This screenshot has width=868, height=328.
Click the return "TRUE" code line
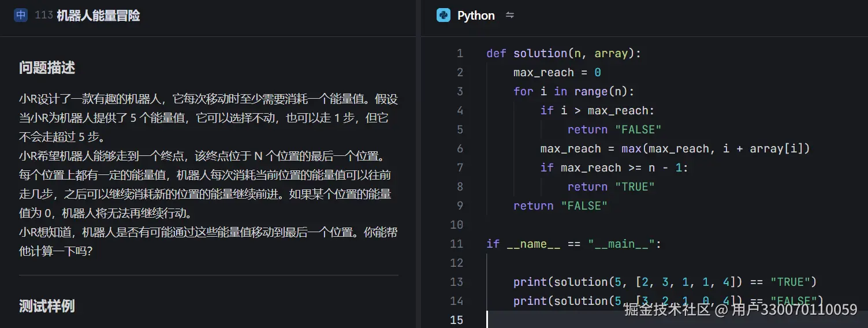611,187
